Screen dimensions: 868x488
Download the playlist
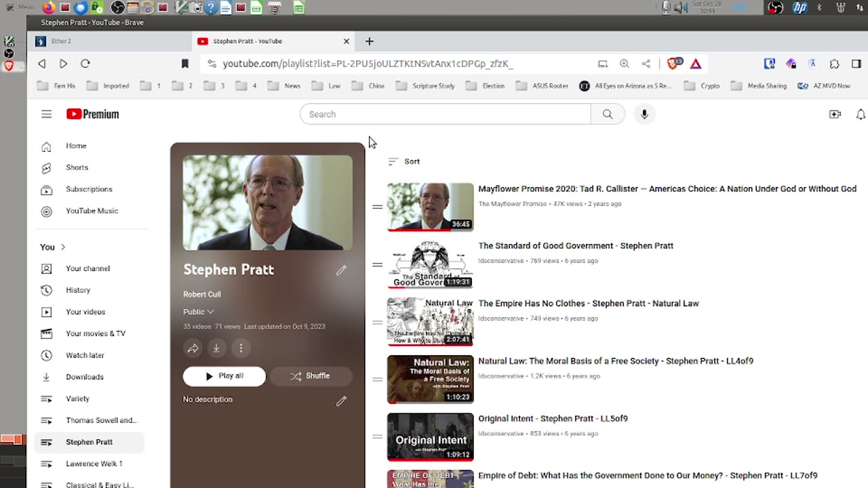[216, 348]
